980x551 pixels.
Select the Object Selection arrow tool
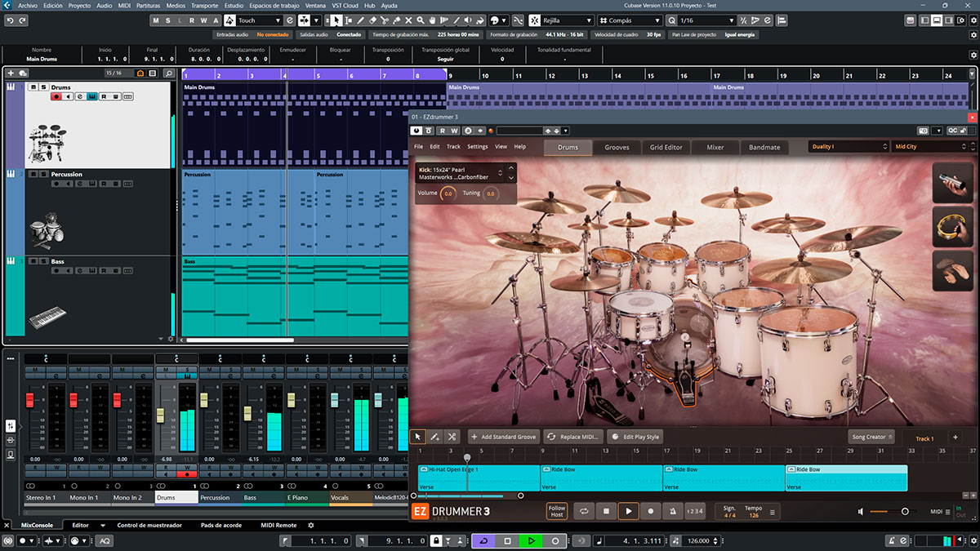(337, 20)
